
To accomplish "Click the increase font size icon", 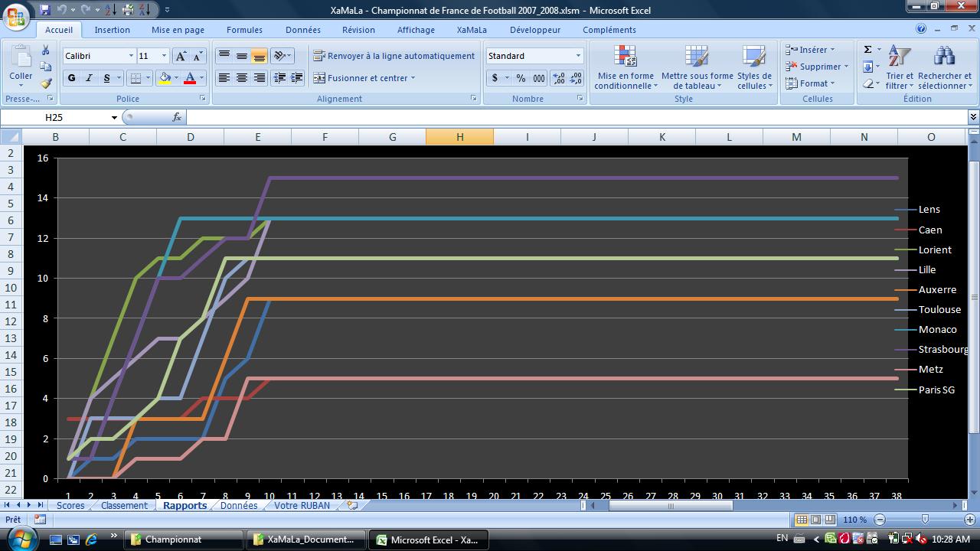I will (181, 56).
